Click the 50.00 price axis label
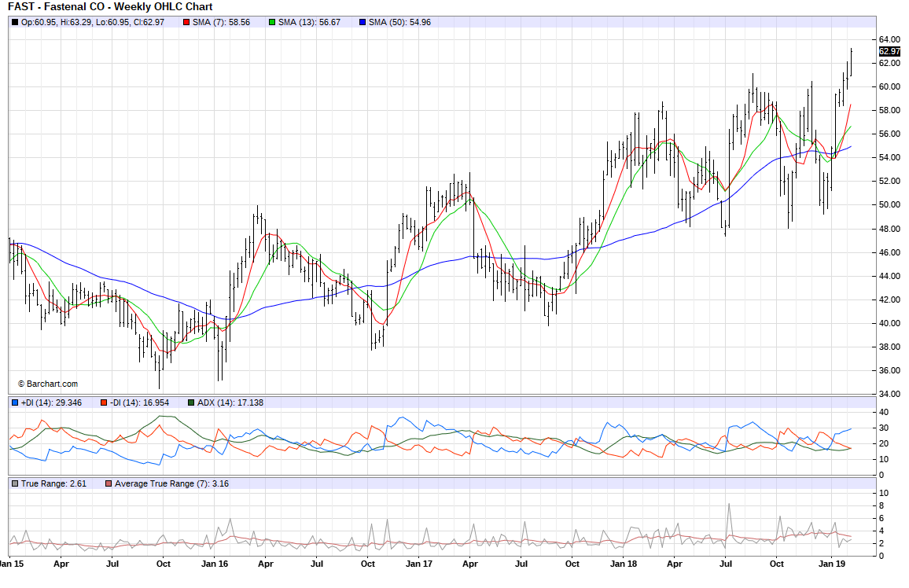909x588 pixels. [889, 204]
